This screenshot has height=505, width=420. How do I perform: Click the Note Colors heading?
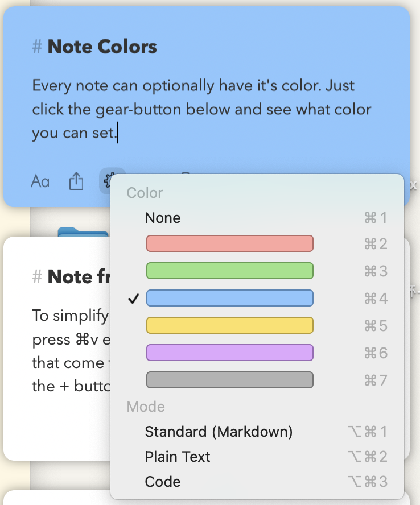tap(102, 47)
